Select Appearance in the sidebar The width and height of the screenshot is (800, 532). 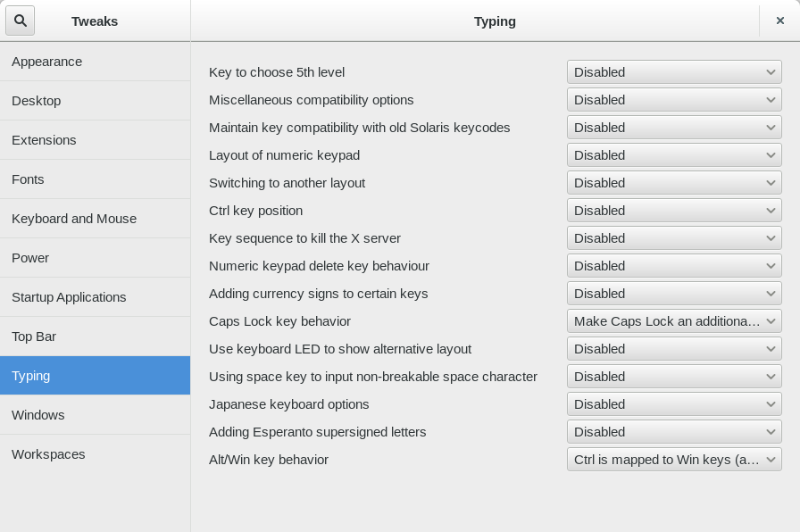(x=95, y=62)
